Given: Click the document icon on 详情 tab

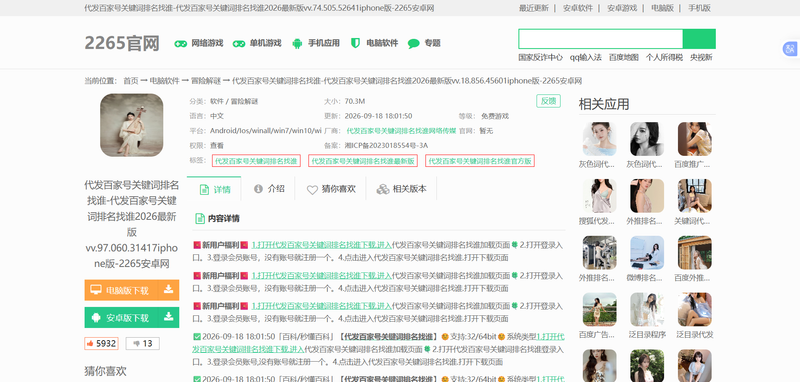Looking at the screenshot, I should (x=204, y=190).
